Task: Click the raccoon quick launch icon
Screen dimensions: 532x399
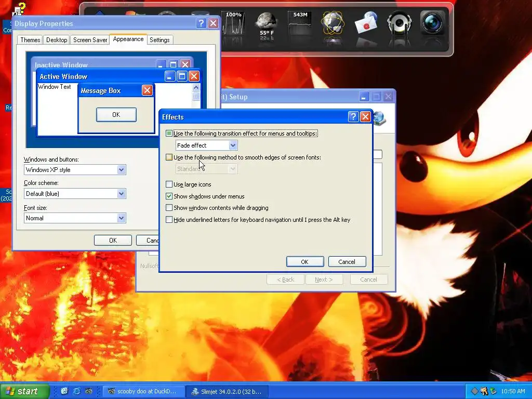Action: [x=88, y=391]
